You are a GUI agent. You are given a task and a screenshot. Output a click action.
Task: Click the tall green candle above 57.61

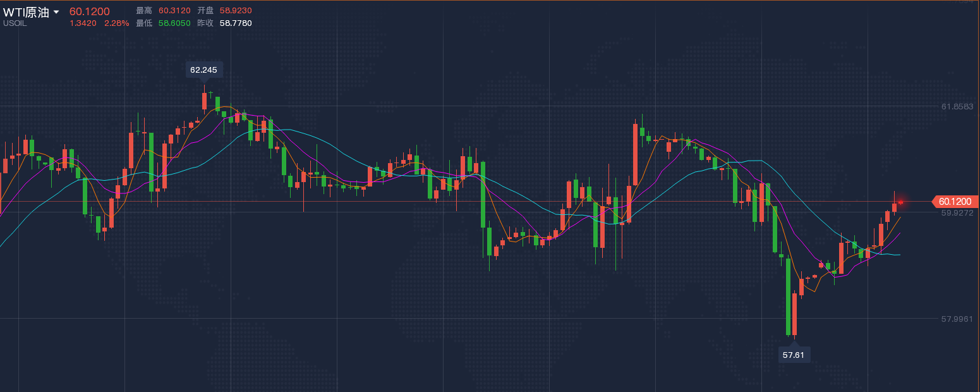(788, 296)
